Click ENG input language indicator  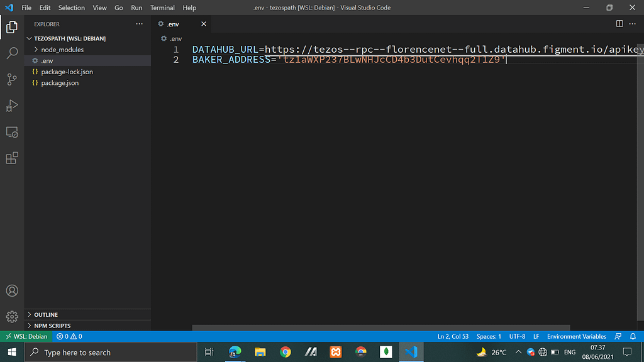pos(570,352)
